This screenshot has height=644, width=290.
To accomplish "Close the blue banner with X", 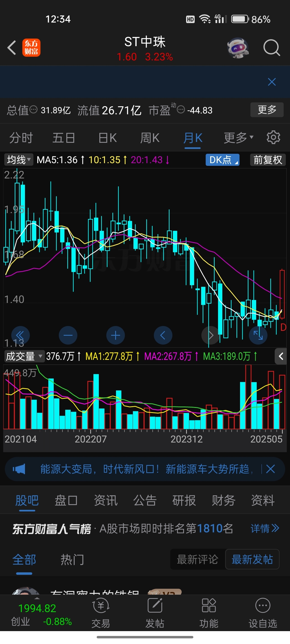I will point(272,82).
